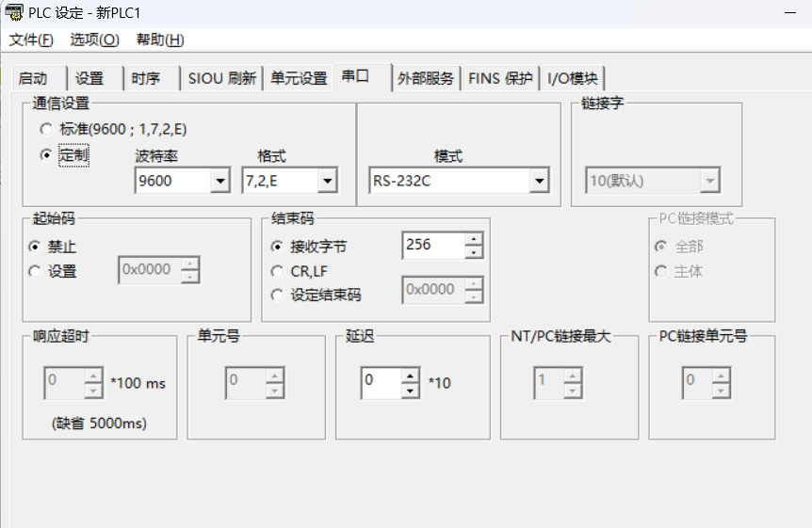Increase the 接收字节 value with up arrow

pos(473,239)
